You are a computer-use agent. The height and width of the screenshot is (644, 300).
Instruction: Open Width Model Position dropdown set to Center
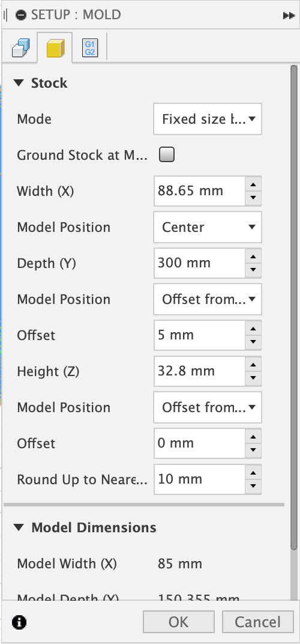pyautogui.click(x=207, y=227)
